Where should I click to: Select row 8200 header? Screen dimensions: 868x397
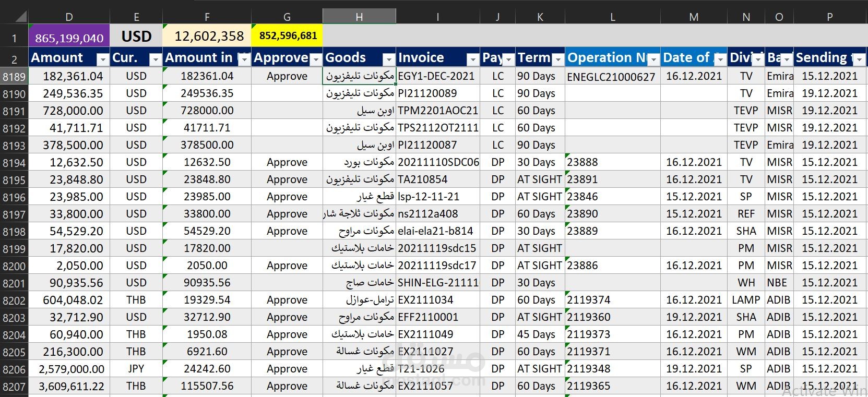click(14, 266)
